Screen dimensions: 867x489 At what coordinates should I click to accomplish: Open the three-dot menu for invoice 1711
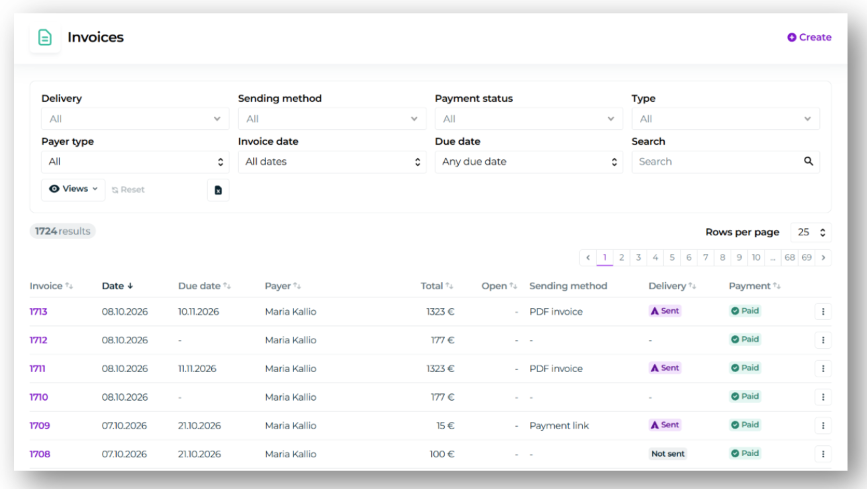tap(823, 368)
